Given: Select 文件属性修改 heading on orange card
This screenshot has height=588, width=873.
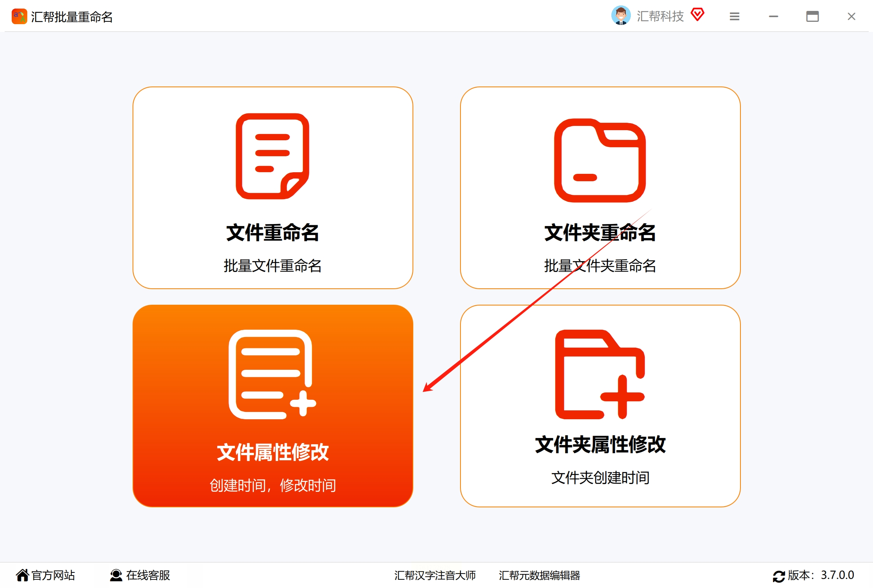Looking at the screenshot, I should coord(272,452).
